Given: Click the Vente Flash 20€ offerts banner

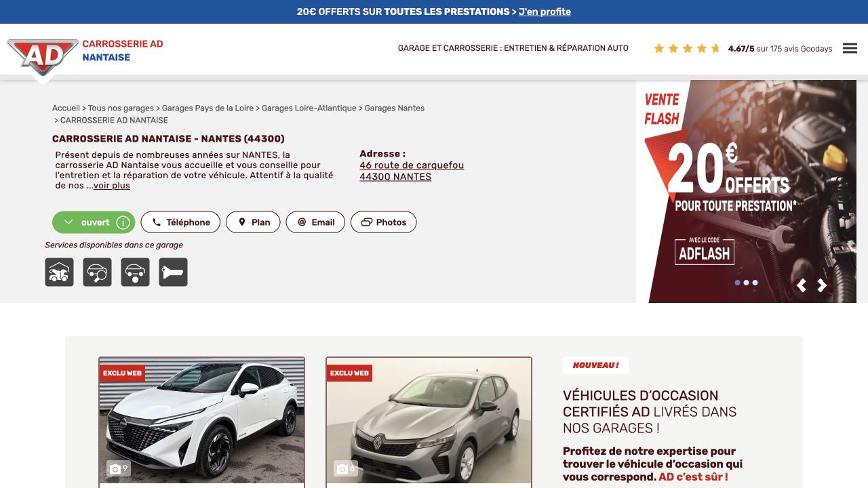Looking at the screenshot, I should (746, 191).
